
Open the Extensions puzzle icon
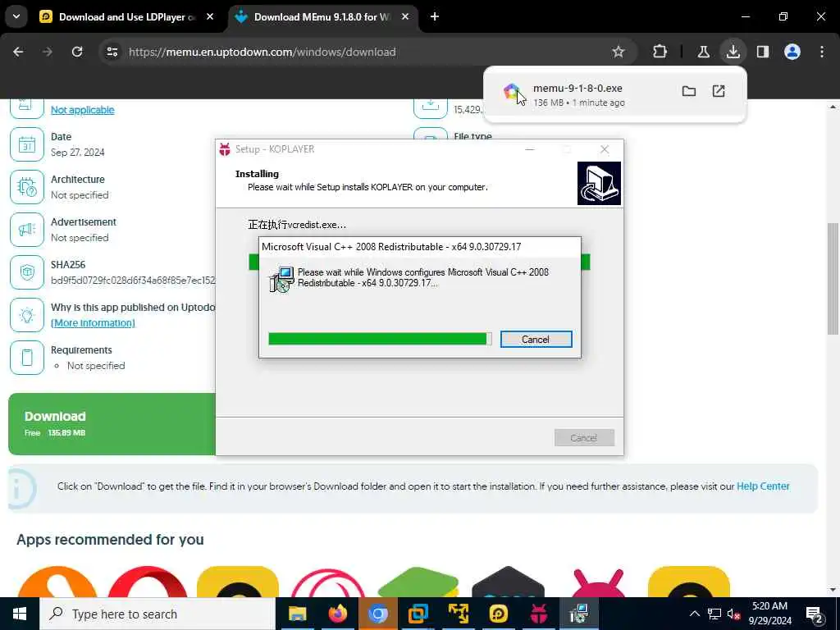point(660,52)
